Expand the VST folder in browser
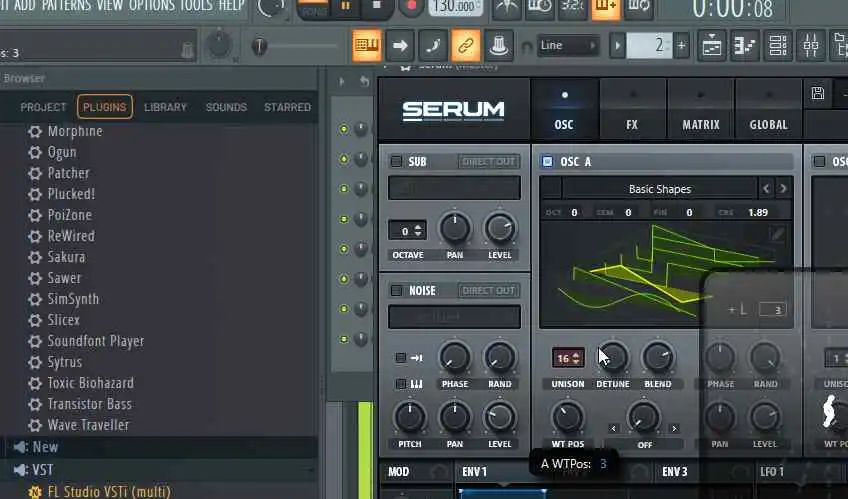848x499 pixels. coord(42,470)
